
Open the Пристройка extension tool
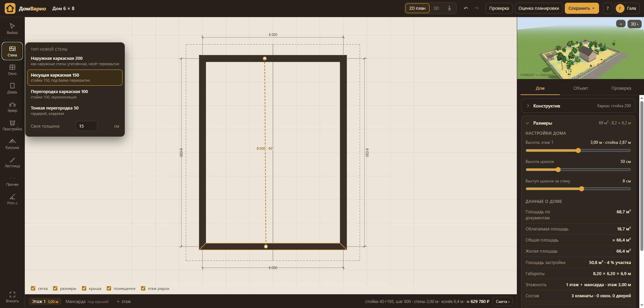(12, 125)
